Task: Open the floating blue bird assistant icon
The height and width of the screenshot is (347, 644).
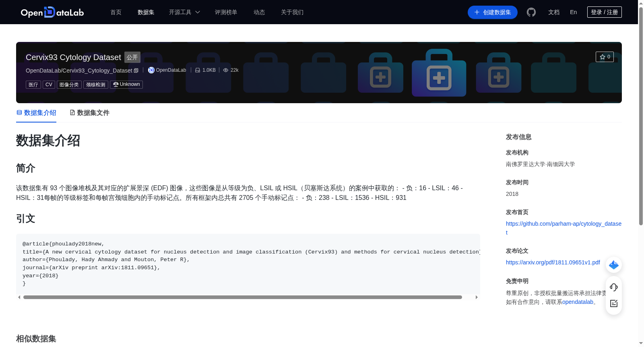Action: tap(614, 265)
